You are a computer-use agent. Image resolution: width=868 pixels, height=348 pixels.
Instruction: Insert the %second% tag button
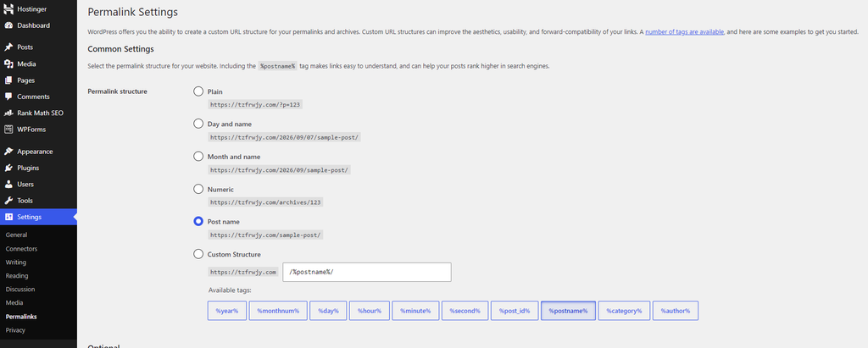465,311
